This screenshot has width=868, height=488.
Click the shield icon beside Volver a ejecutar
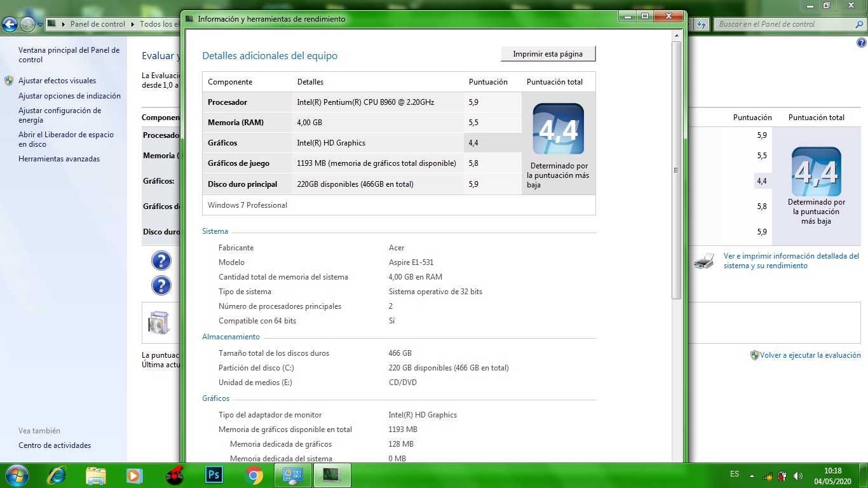(755, 355)
